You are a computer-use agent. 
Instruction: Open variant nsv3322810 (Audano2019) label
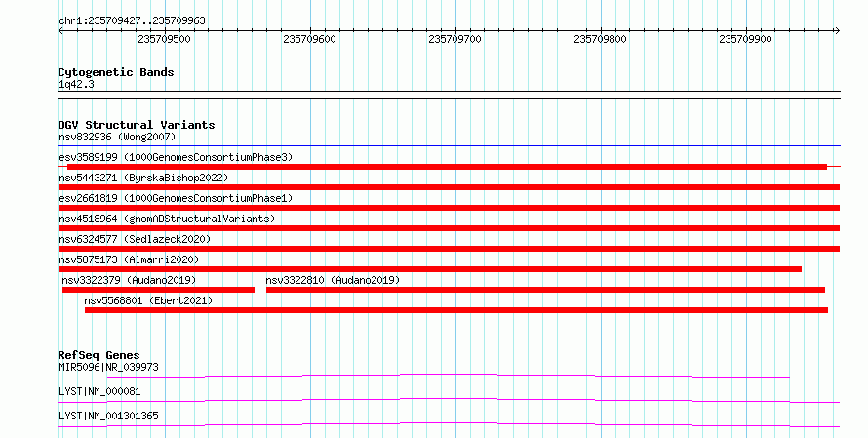[x=333, y=280]
